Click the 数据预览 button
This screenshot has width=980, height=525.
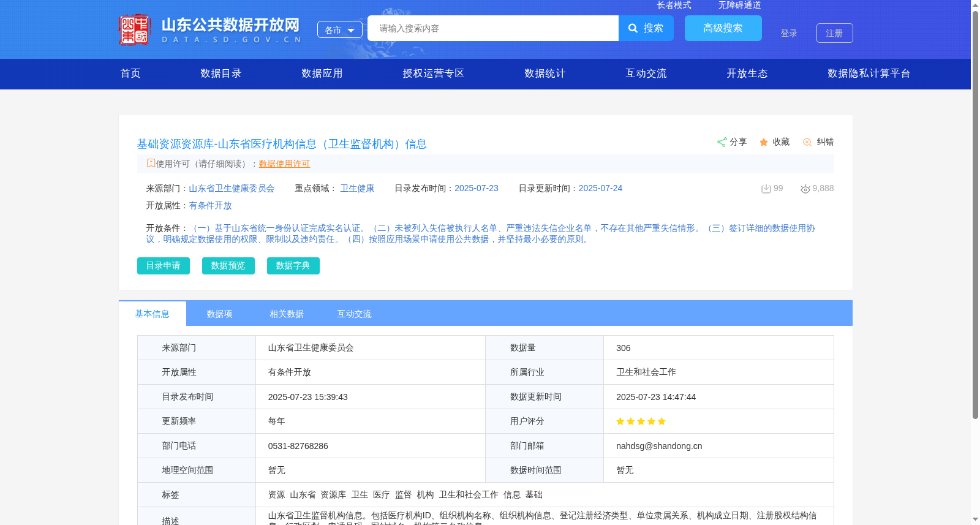click(x=228, y=266)
